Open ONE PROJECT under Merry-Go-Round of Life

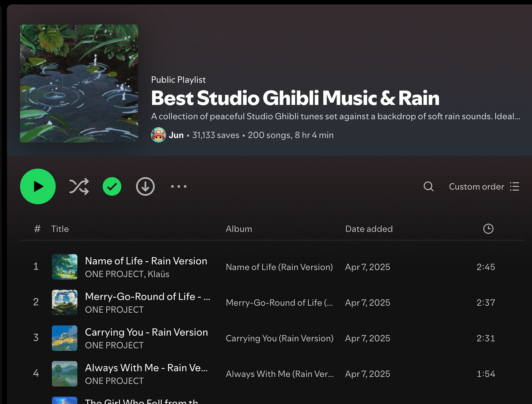pyautogui.click(x=114, y=310)
